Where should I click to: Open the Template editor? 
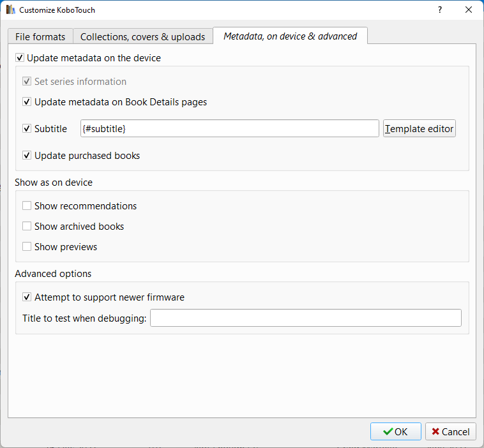(419, 129)
